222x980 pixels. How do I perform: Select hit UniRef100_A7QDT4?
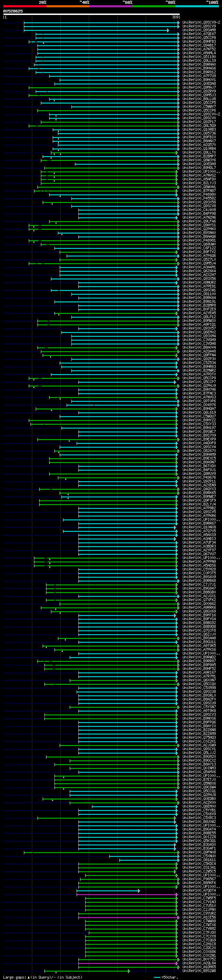click(x=199, y=891)
